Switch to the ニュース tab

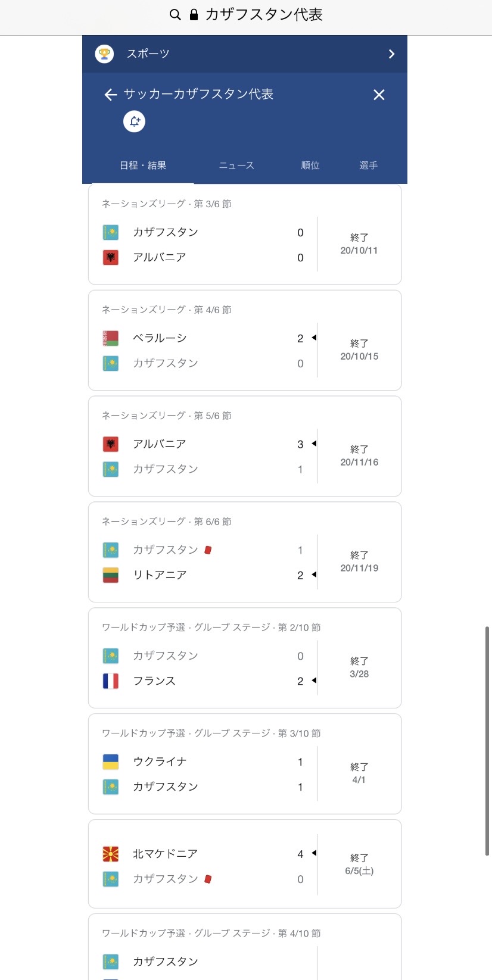[236, 166]
